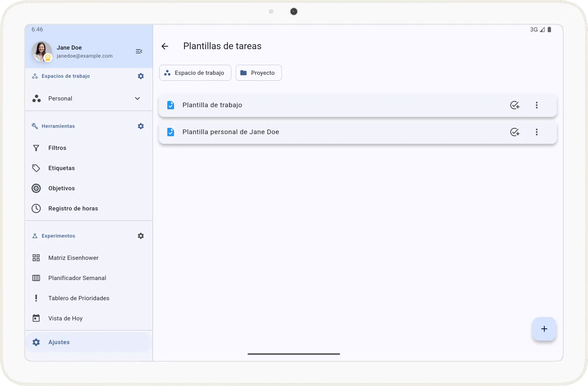Expand the Personal workspace dropdown chevron

(137, 98)
